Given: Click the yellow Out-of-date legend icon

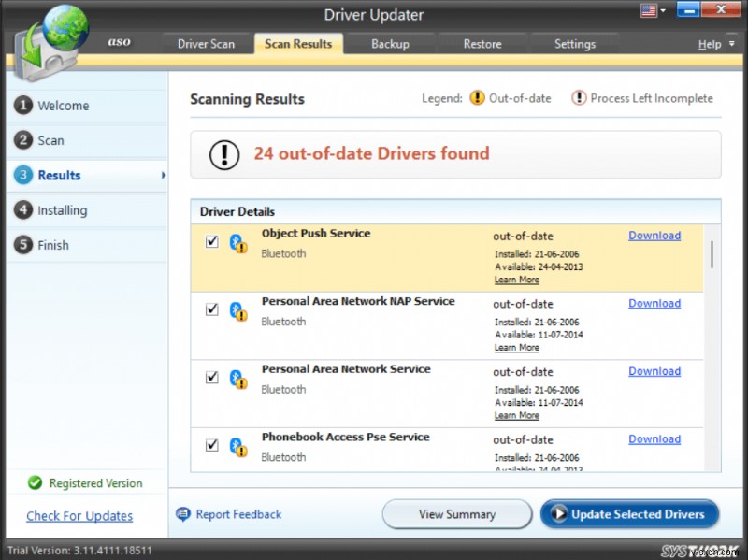Looking at the screenshot, I should 477,98.
